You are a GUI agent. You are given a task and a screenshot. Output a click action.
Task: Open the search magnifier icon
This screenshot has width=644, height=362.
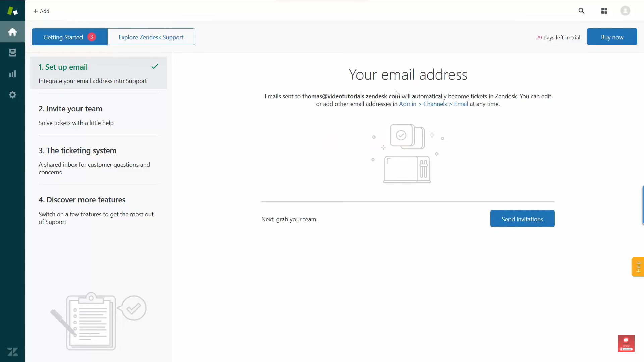(581, 11)
